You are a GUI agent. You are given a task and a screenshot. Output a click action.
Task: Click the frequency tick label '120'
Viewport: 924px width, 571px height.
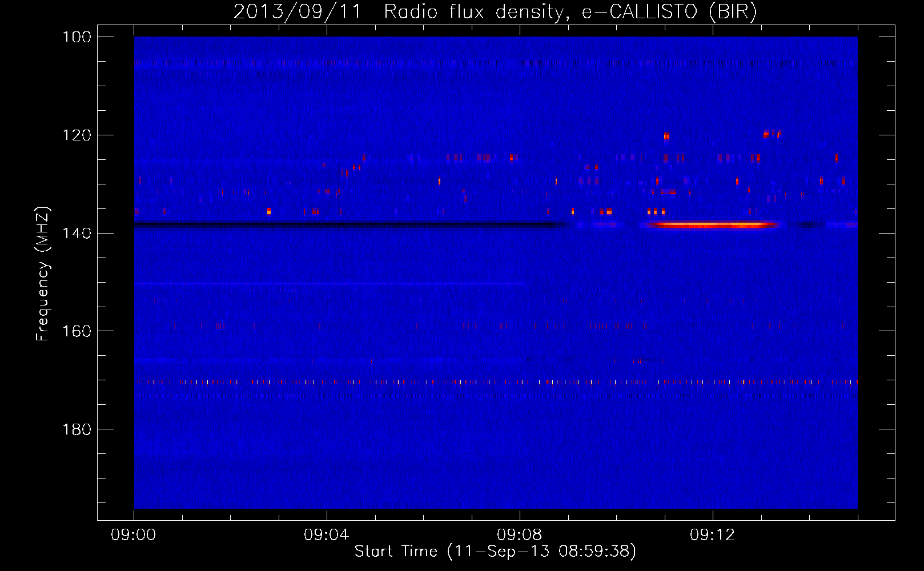tap(77, 135)
